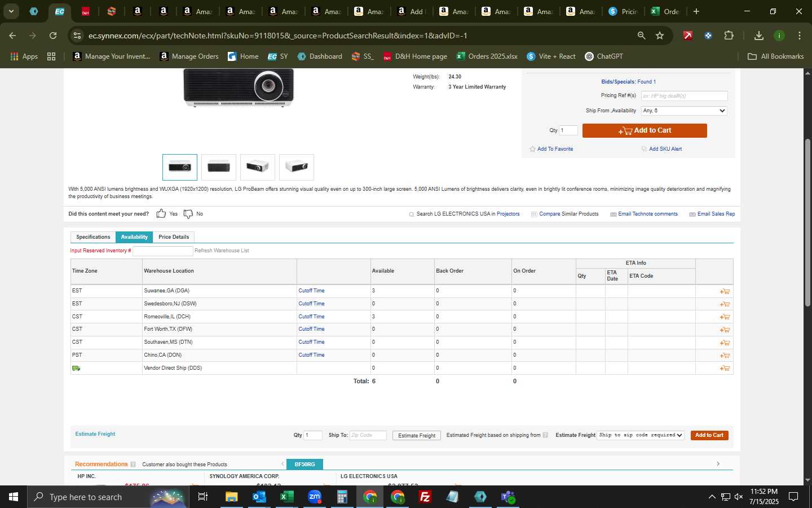Select the fourth projector thumbnail
Image resolution: width=812 pixels, height=508 pixels.
tap(297, 167)
